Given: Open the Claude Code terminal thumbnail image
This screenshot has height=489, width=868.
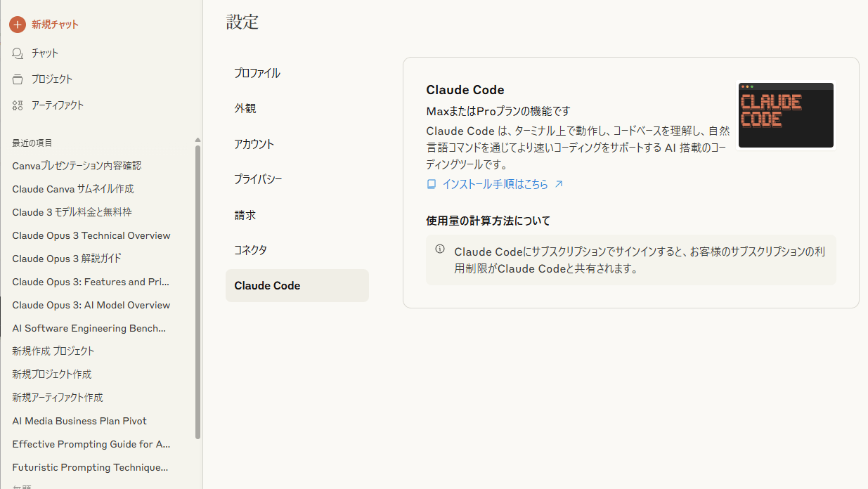Looking at the screenshot, I should tap(786, 115).
